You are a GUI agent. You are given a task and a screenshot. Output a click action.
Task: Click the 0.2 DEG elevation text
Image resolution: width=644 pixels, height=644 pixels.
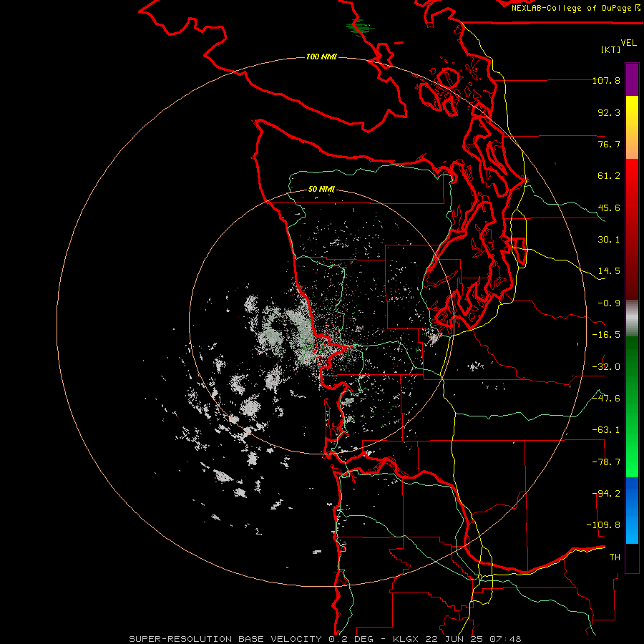351,639
